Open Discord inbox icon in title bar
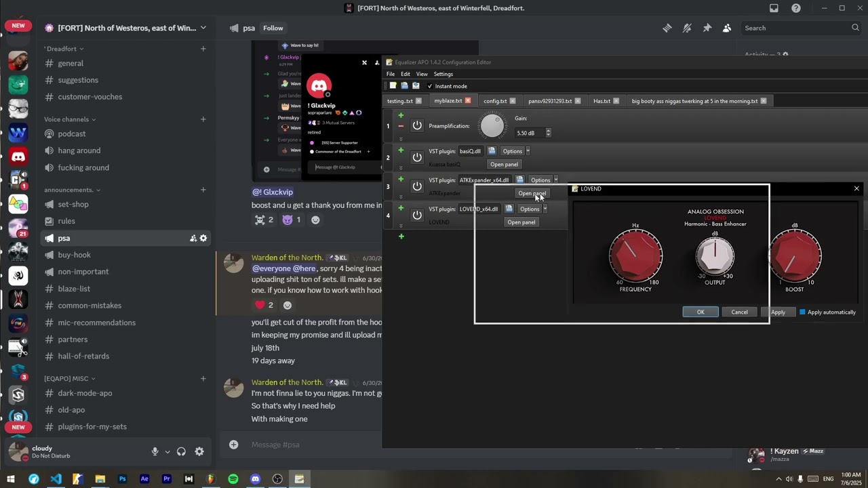Image resolution: width=868 pixels, height=488 pixels. coord(774,8)
